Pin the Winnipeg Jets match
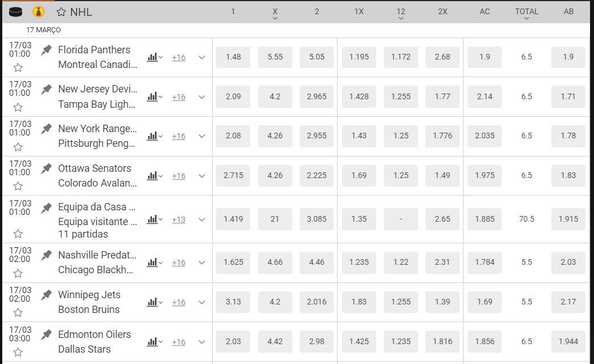Viewport: 594px width, 364px height. click(x=47, y=295)
